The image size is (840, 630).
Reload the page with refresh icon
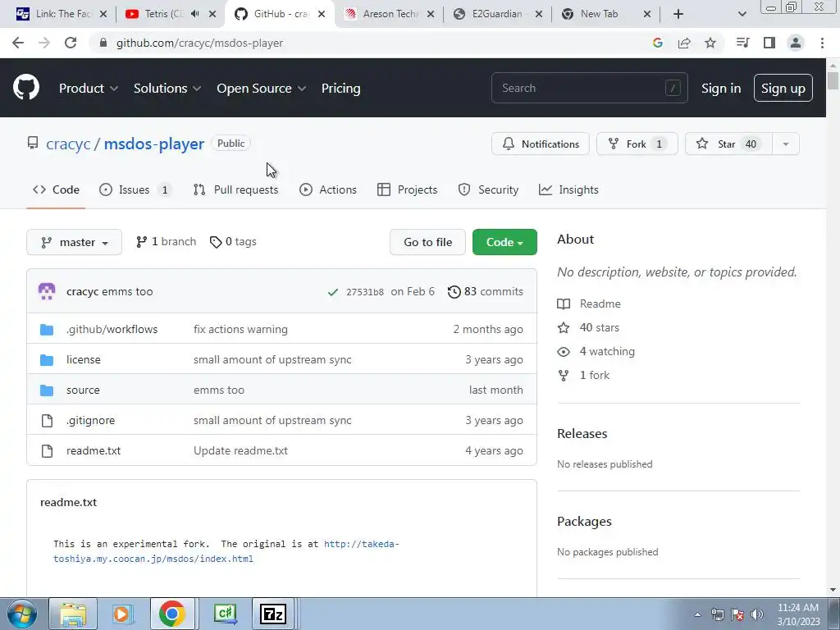[x=71, y=43]
